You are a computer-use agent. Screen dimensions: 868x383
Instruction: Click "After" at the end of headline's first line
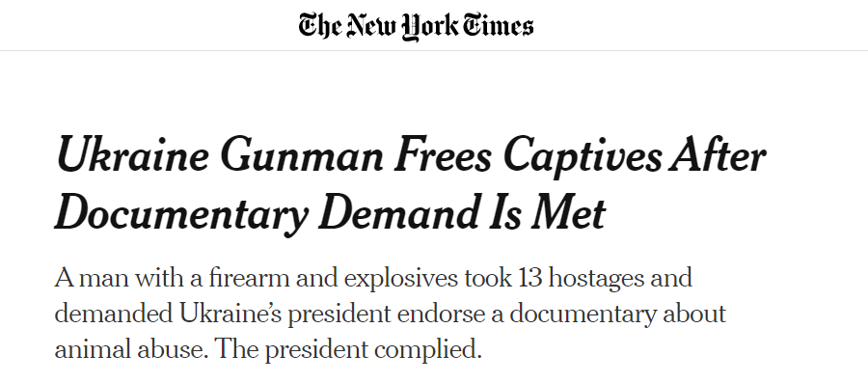coord(718,155)
